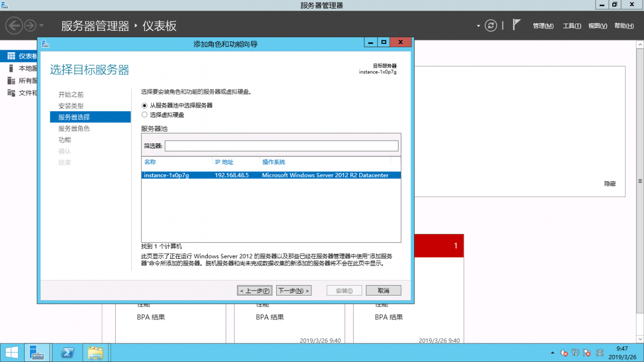Go to 服务器角色 wizard step
This screenshot has height=362, width=644.
coord(74,128)
